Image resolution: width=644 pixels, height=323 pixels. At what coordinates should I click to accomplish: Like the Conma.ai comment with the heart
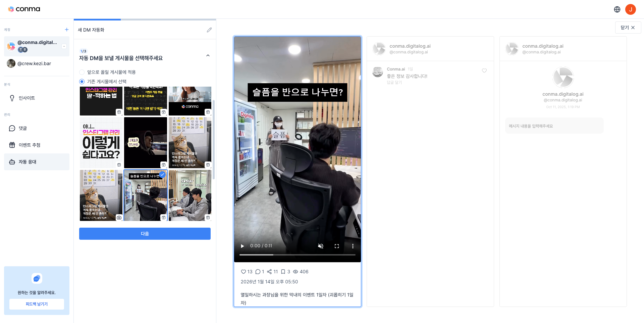tap(484, 71)
